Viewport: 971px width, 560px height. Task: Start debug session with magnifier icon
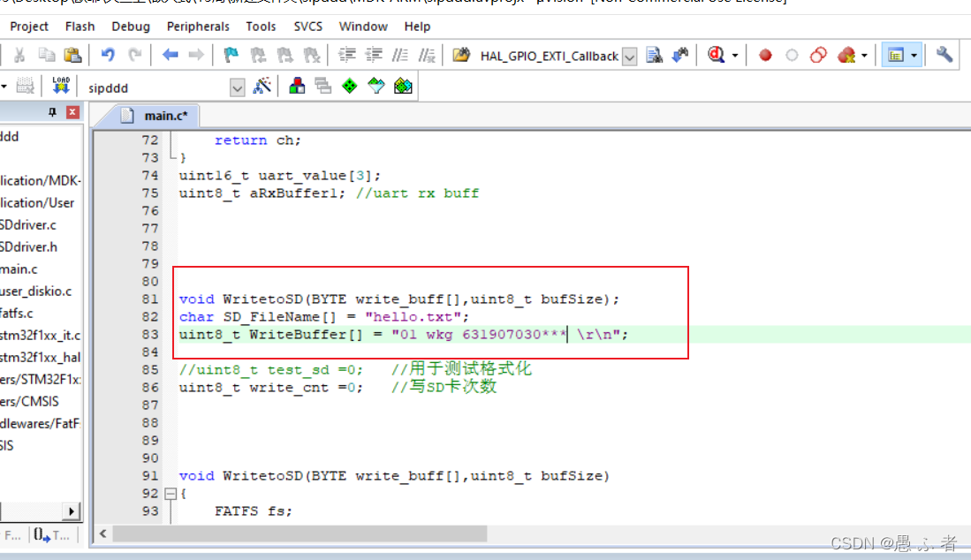click(x=717, y=55)
